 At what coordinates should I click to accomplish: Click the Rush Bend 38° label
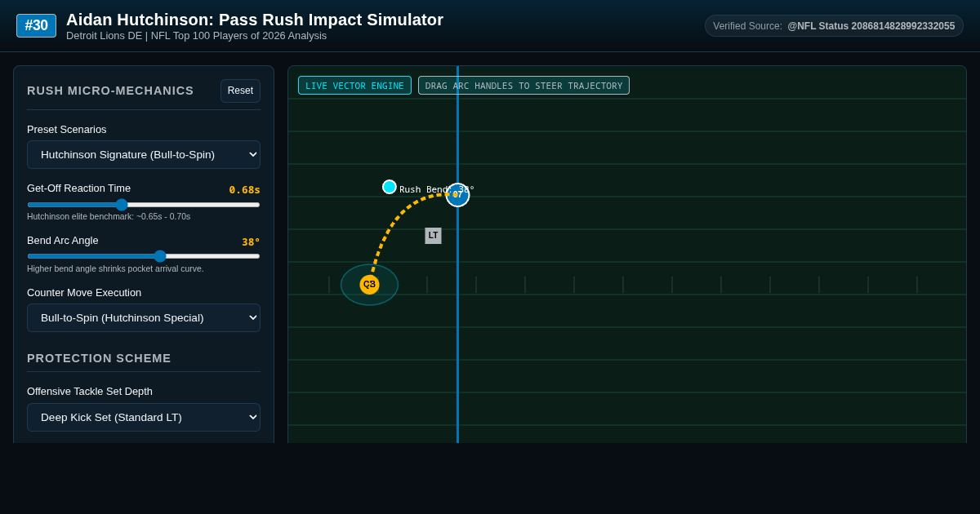click(436, 189)
